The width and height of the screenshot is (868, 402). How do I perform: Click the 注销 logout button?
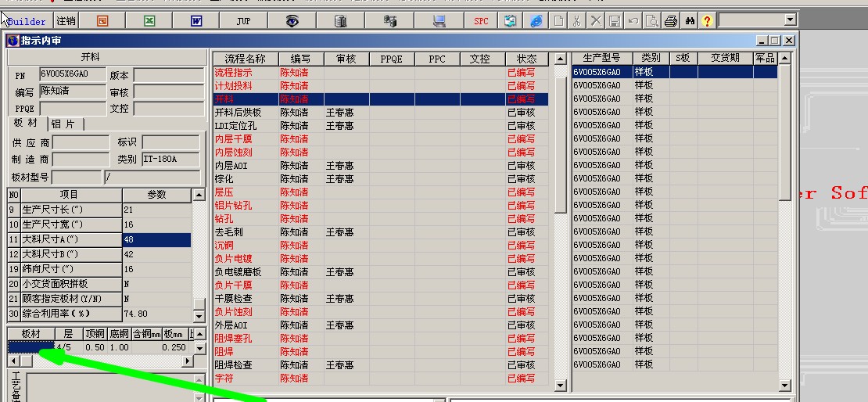click(66, 21)
